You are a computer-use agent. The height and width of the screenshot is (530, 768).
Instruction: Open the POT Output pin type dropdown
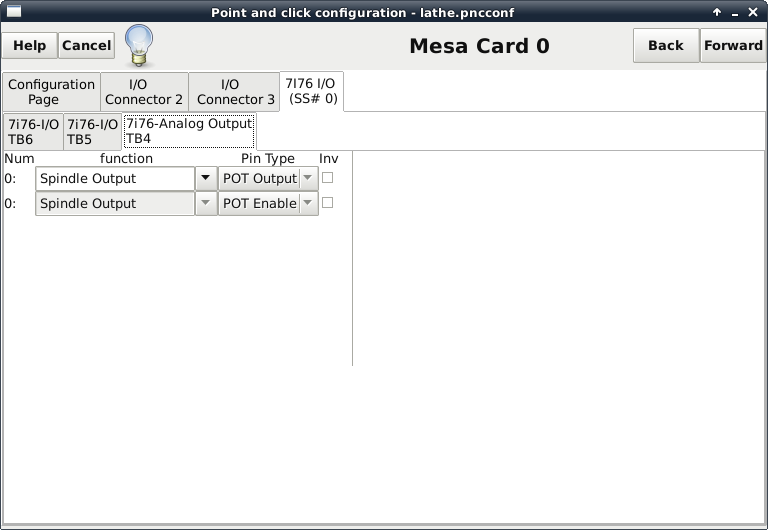[268, 178]
